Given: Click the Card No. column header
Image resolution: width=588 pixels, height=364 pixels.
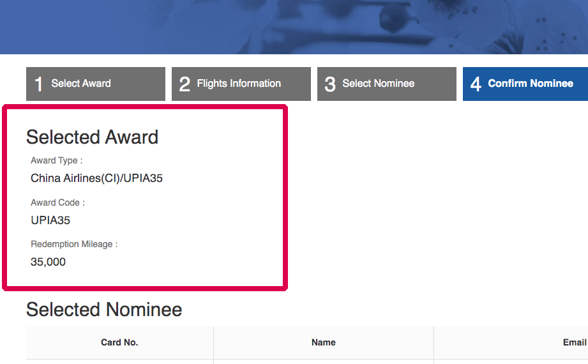Looking at the screenshot, I should click(119, 343).
